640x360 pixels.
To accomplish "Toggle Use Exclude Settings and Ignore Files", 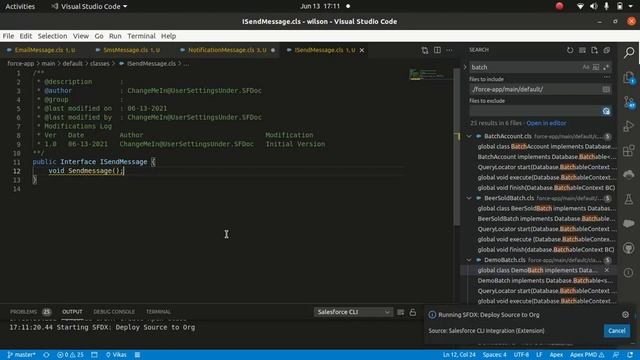I will point(606,111).
